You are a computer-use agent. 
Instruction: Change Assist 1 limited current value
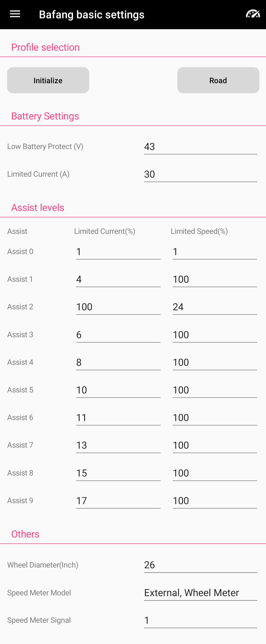pos(118,279)
